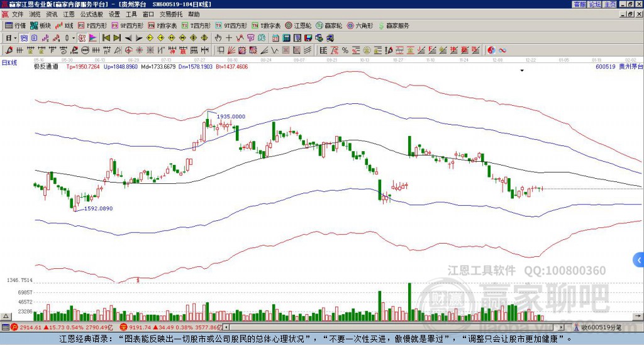The height and width of the screenshot is (345, 644).
Task: Open the 资讯 menu
Action: [x=52, y=14]
